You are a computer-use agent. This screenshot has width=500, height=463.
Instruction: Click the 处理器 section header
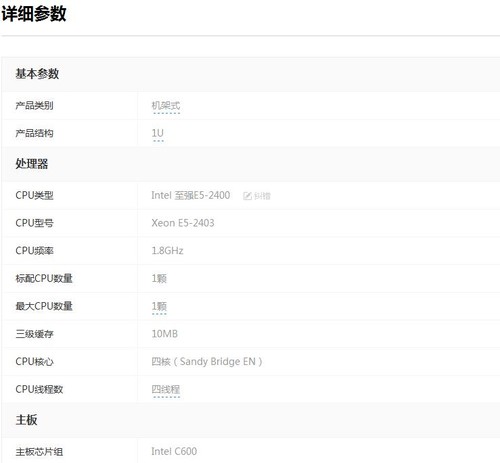tap(32, 164)
